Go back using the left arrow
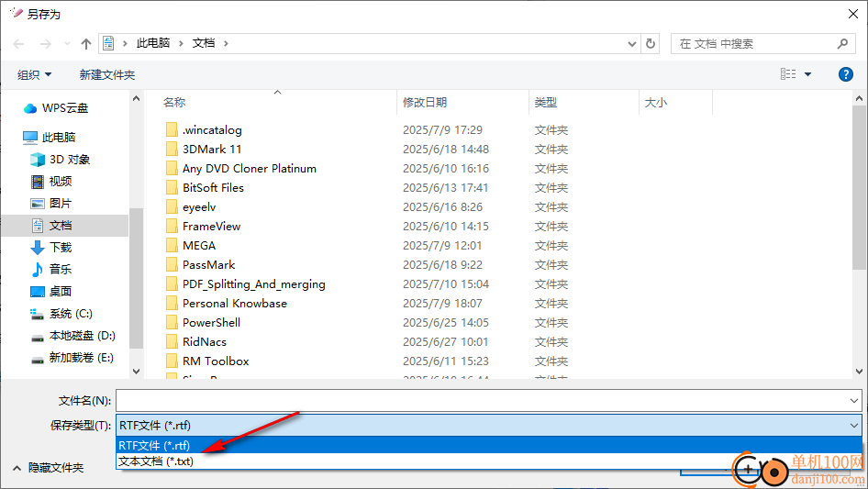Image resolution: width=868 pixels, height=489 pixels. pos(18,44)
